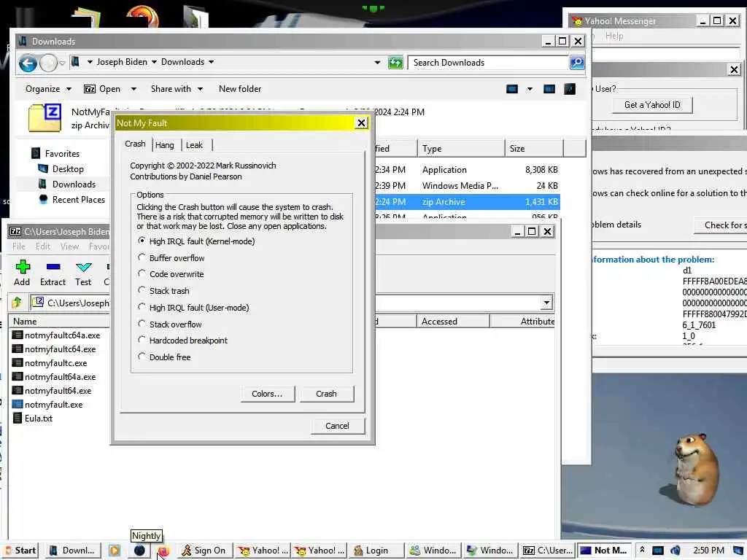
Task: Change the view icon in Downloads toolbar
Action: (x=512, y=89)
